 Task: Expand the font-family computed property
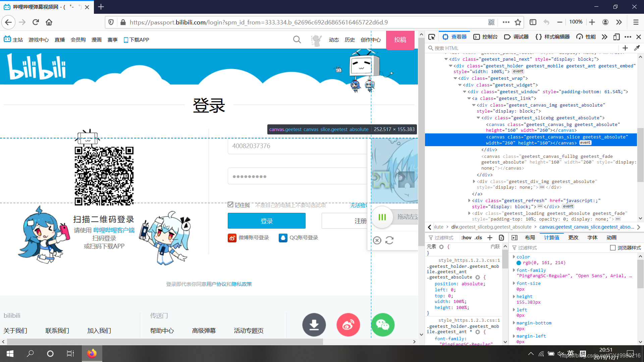tap(514, 270)
